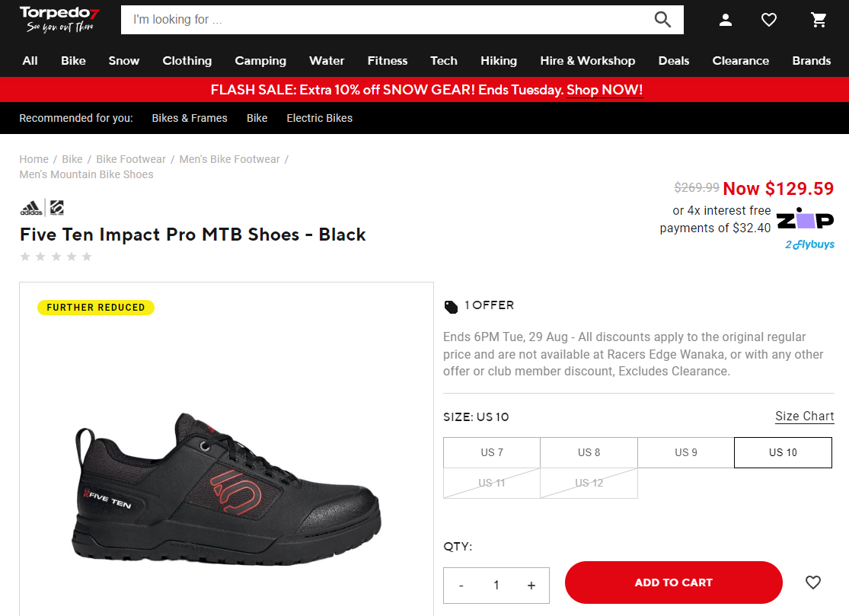Open the Clearance menu item
Screen dimensions: 849x616
tap(740, 61)
